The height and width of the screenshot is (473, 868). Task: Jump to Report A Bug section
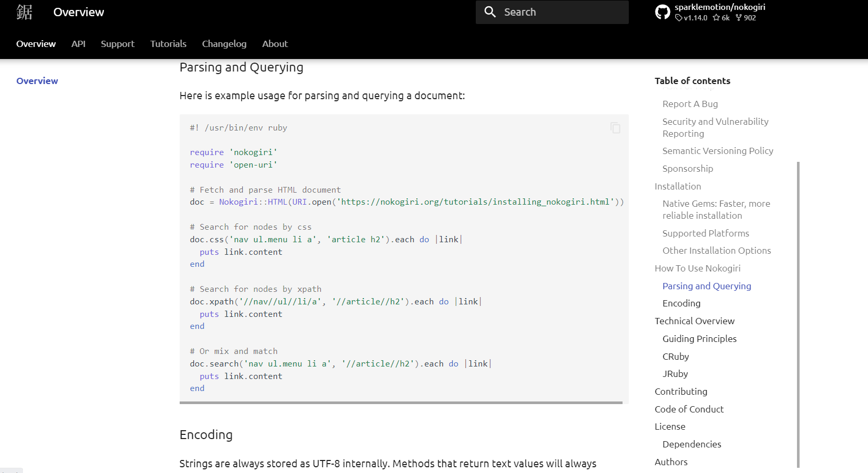[x=690, y=104]
